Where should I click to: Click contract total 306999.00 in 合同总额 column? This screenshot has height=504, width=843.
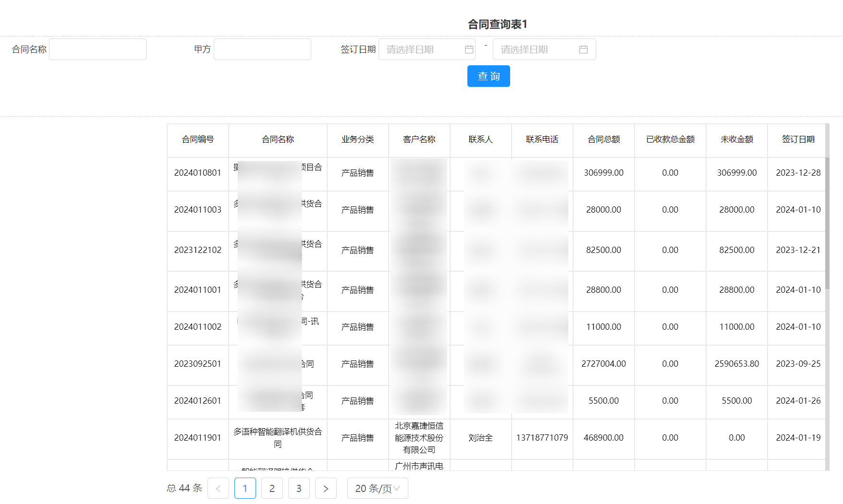604,173
